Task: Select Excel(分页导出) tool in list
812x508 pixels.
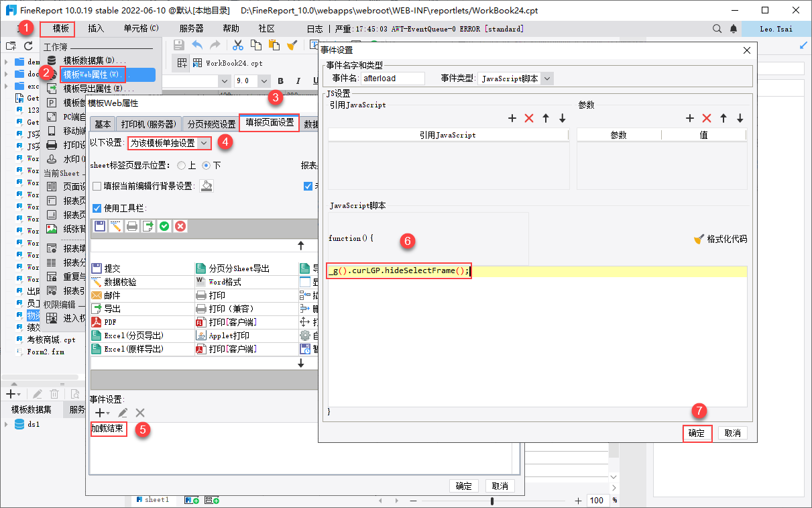Action: 142,336
